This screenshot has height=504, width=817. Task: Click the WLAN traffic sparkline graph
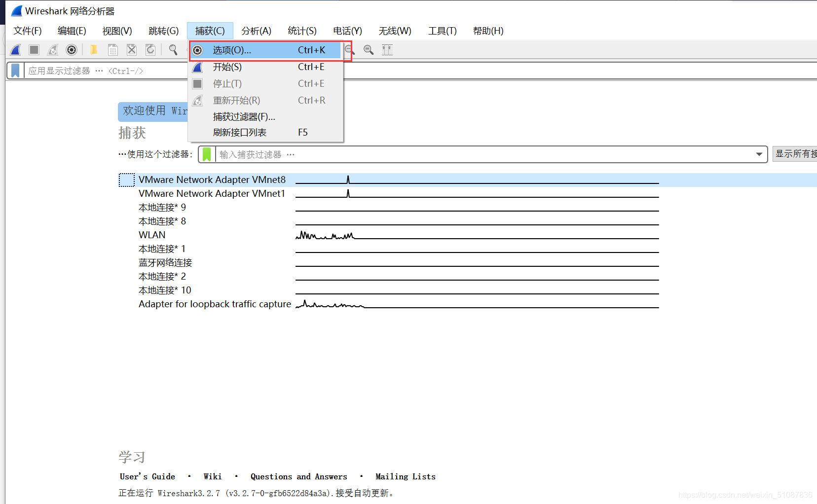477,235
